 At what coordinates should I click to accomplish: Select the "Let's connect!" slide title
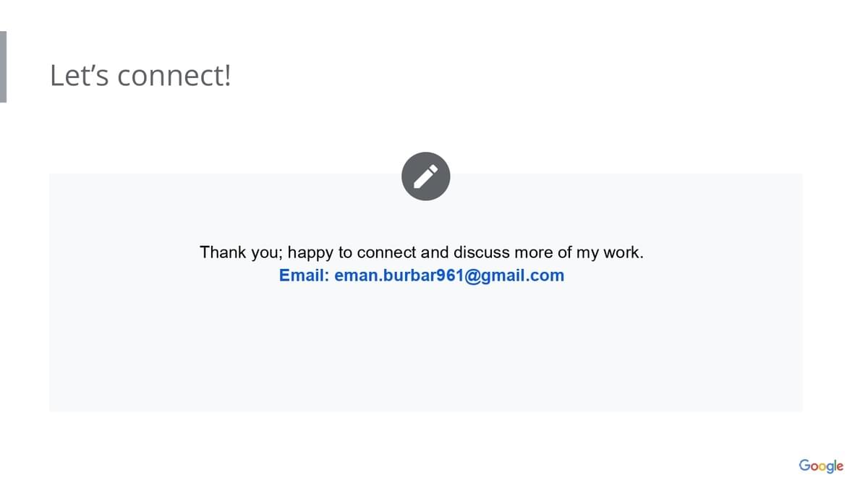click(140, 75)
